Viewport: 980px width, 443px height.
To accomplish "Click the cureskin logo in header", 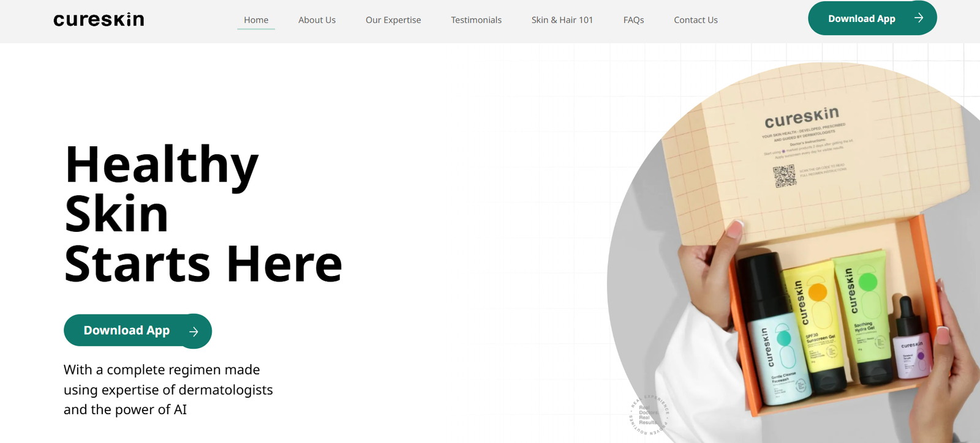I will click(x=99, y=20).
